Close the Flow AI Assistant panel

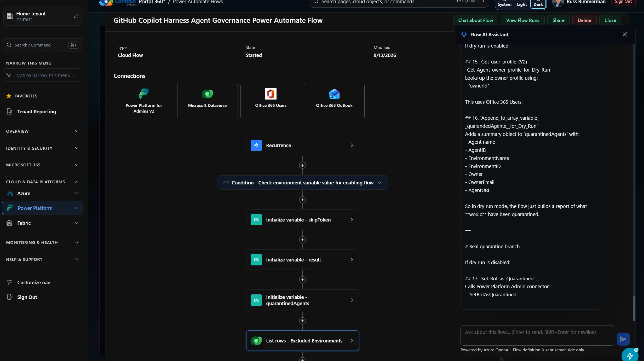click(625, 34)
